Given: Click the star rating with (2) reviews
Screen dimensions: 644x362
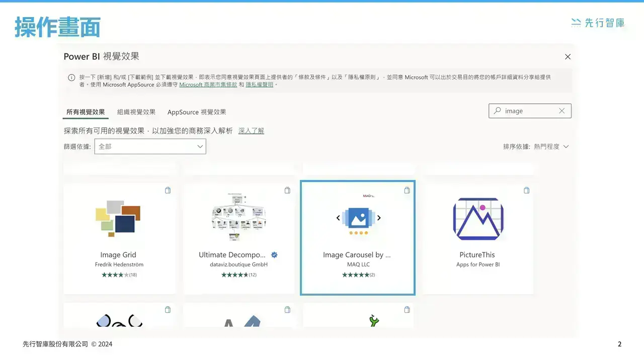Looking at the screenshot, I should coord(358,275).
